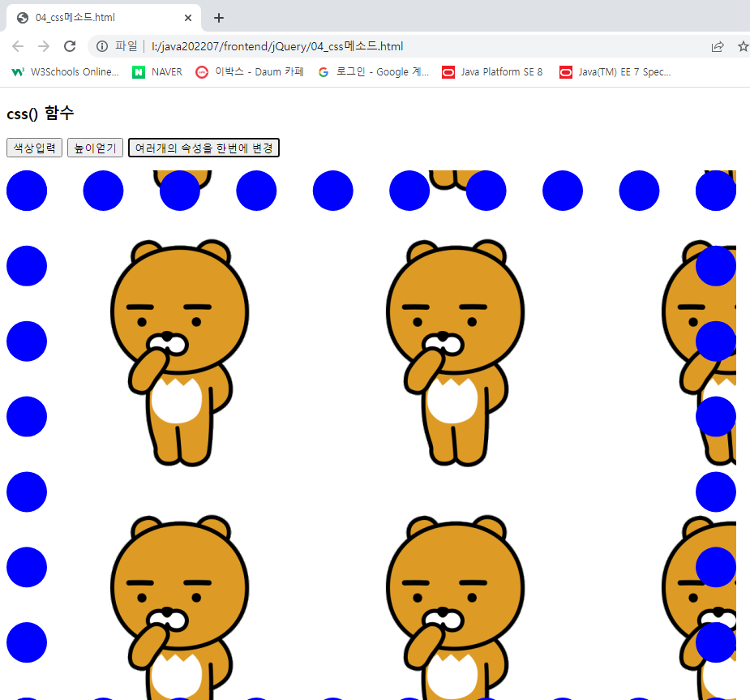The image size is (750, 700).
Task: Click the Java(TM) EE 7 Oracle favicon
Action: pos(566,72)
